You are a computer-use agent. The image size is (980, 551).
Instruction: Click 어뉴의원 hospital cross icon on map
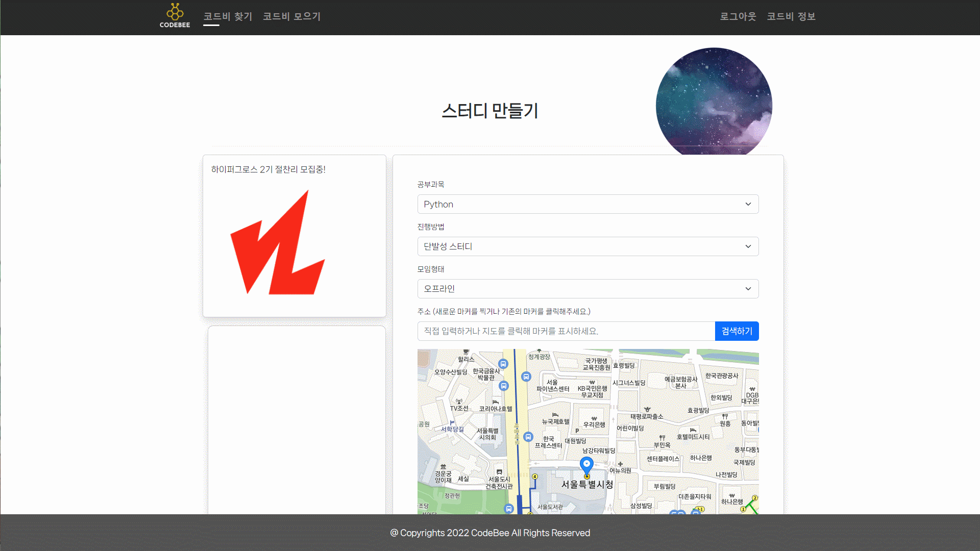(620, 464)
